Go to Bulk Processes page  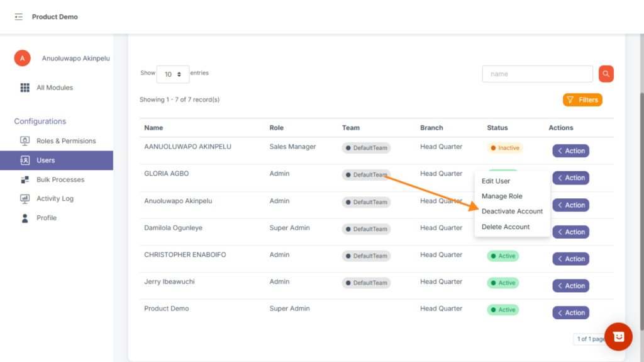60,179
